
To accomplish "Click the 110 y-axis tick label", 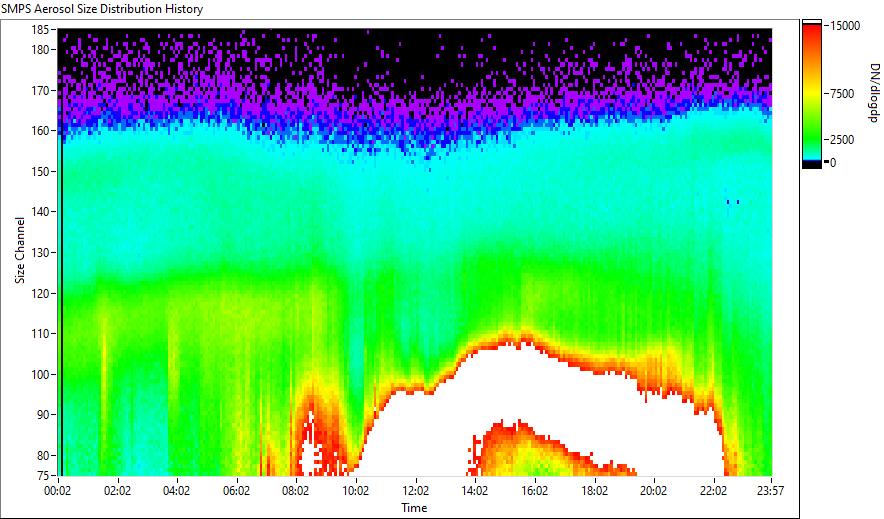I will point(40,334).
